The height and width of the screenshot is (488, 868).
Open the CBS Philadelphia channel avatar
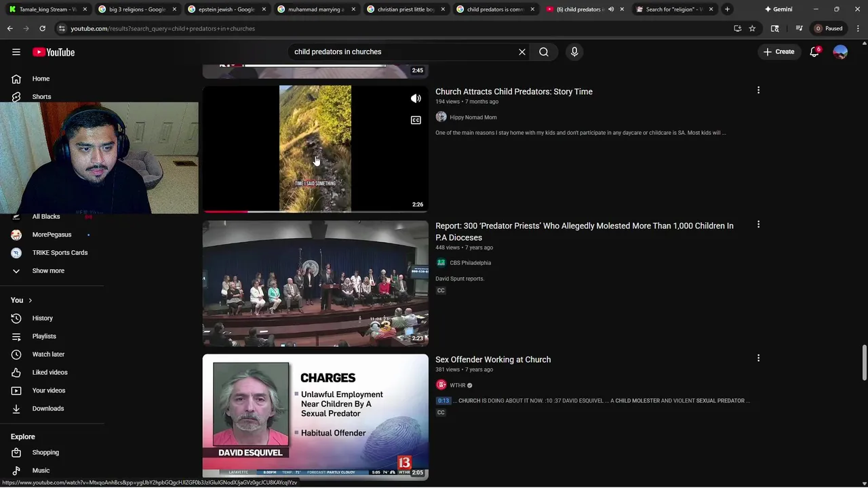[441, 263]
